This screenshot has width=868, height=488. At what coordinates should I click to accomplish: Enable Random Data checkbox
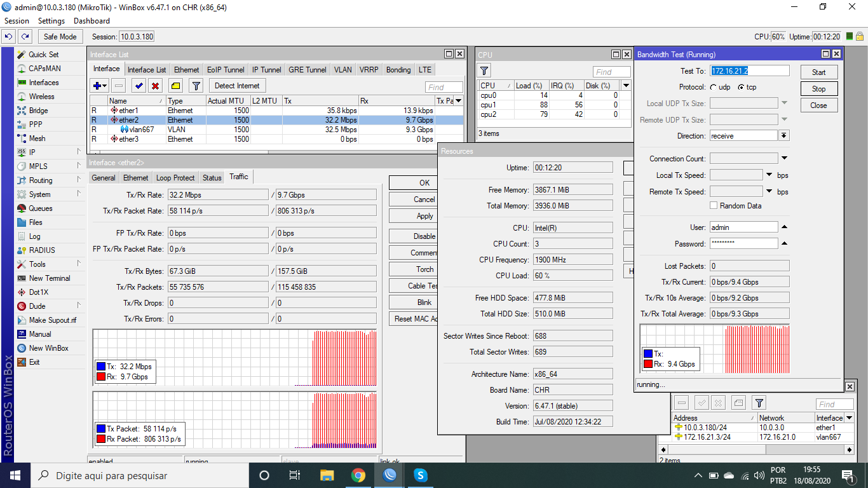[x=714, y=205]
